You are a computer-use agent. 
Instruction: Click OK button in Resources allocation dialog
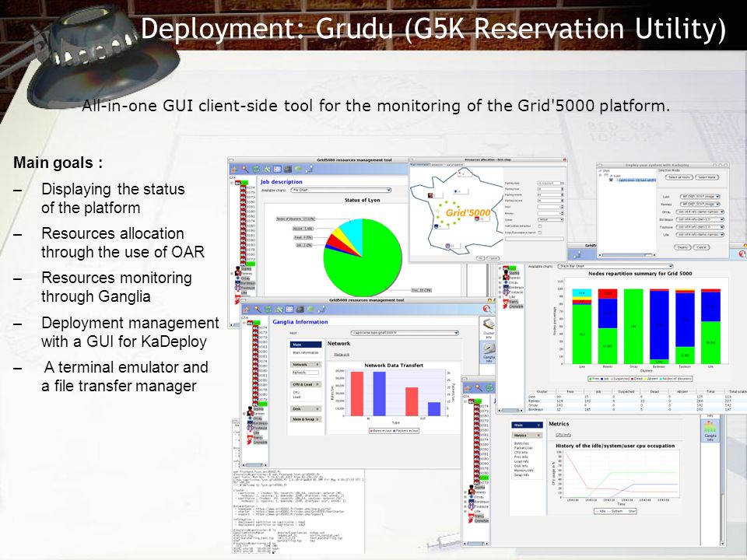point(480,258)
